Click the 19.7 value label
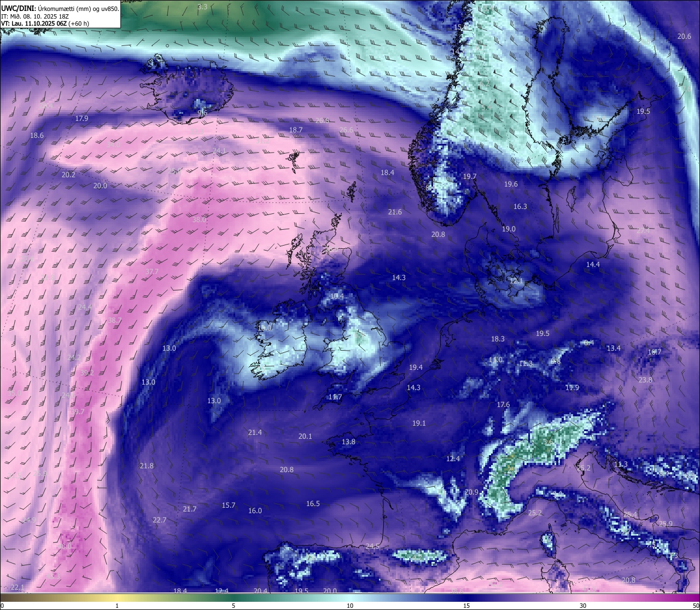This screenshot has height=610, width=700. click(470, 176)
